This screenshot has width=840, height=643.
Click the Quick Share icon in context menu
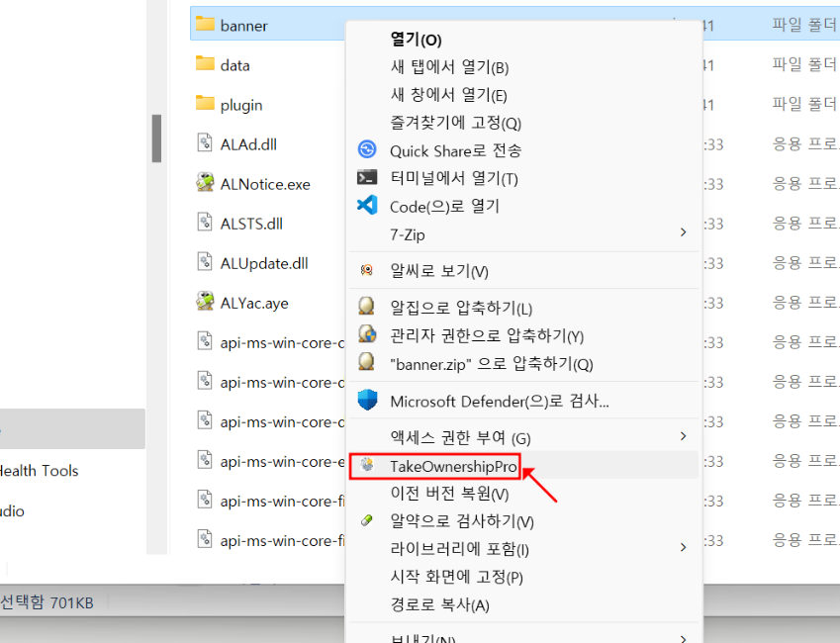coord(367,149)
